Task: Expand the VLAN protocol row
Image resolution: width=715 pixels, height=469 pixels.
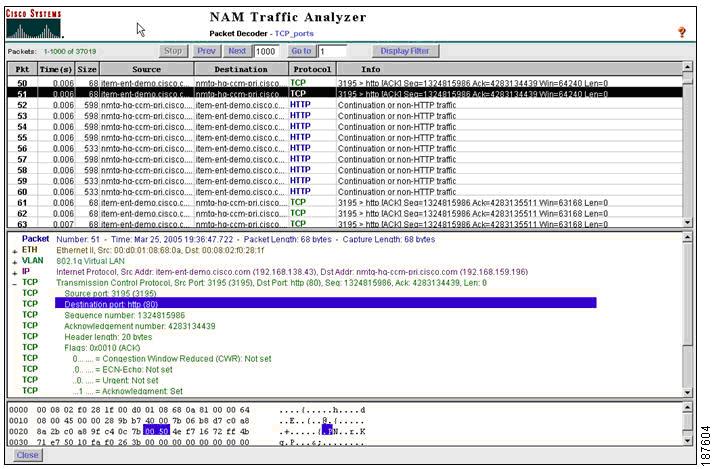Action: pos(15,262)
